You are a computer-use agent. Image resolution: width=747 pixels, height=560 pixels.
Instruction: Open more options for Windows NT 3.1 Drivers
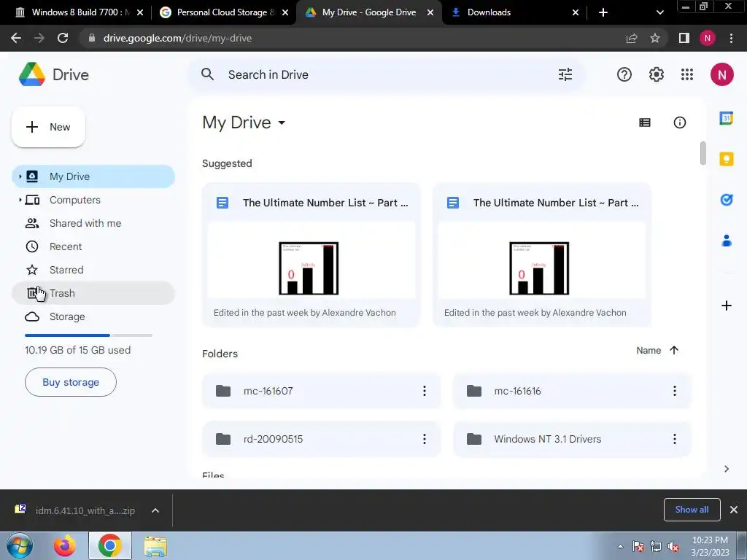click(x=674, y=439)
